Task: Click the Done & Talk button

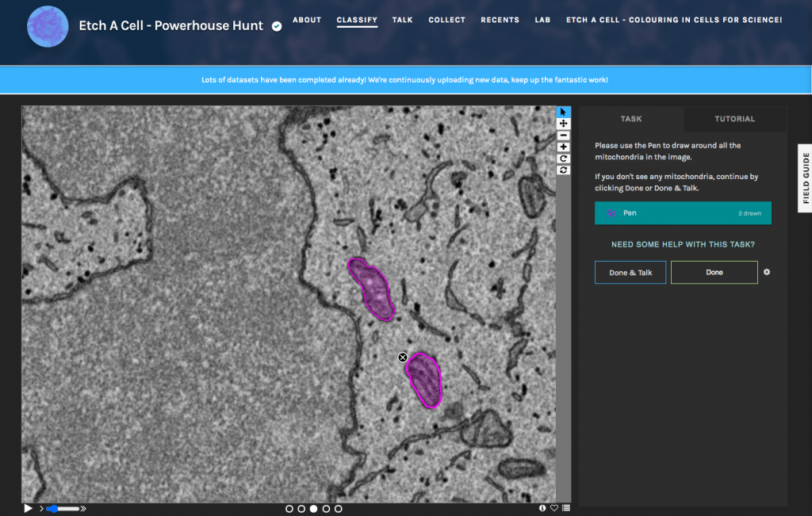Action: 630,273
